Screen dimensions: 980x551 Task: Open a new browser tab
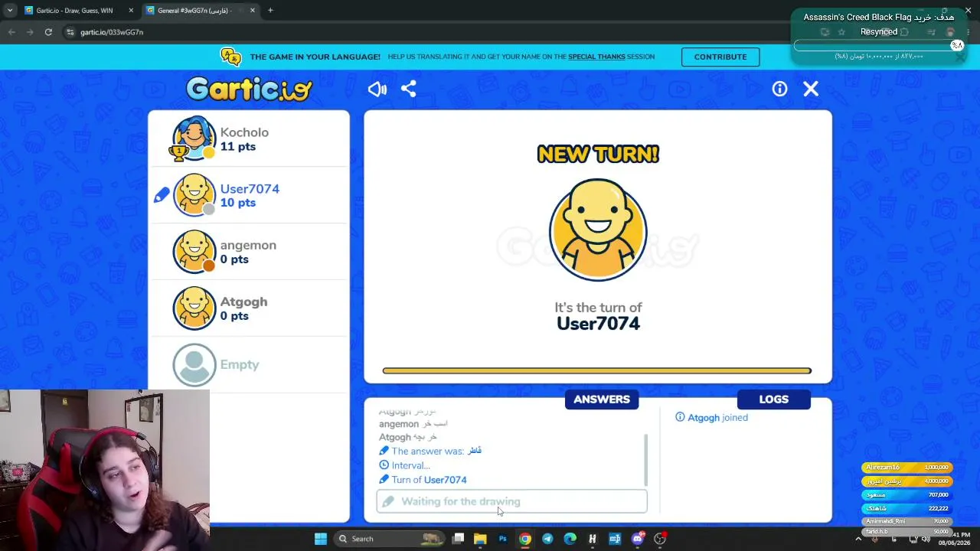(x=270, y=11)
